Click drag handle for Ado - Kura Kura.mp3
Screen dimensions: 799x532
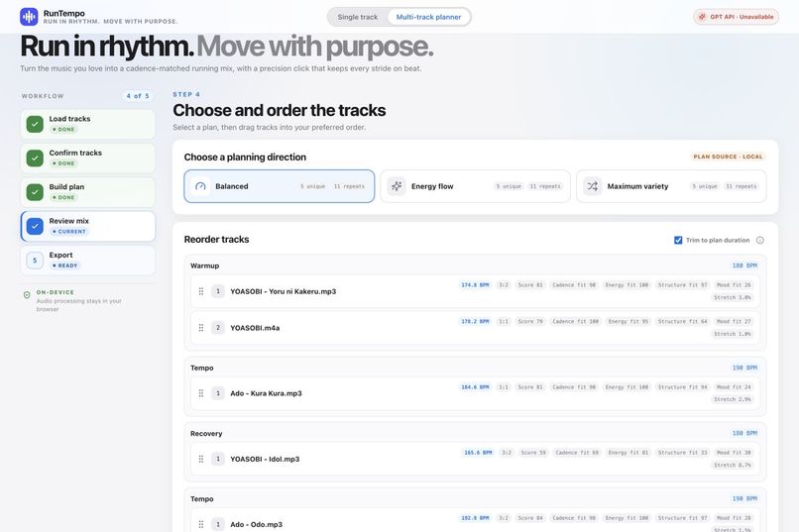(x=201, y=393)
